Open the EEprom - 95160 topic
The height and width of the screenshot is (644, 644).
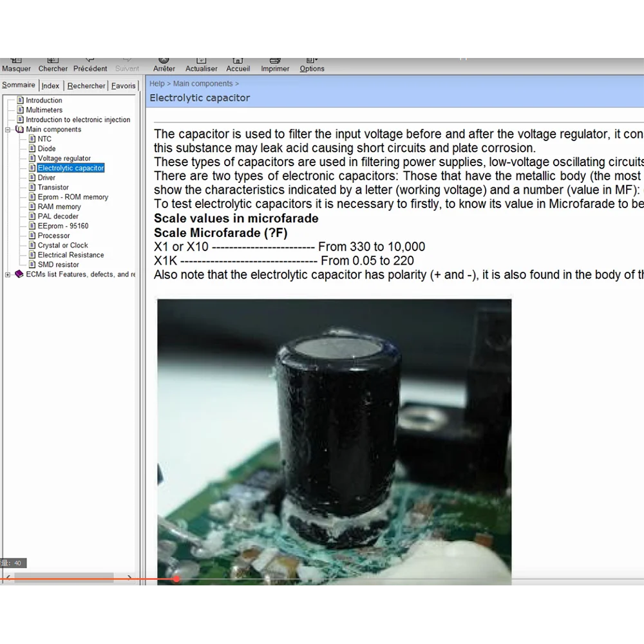pos(63,226)
